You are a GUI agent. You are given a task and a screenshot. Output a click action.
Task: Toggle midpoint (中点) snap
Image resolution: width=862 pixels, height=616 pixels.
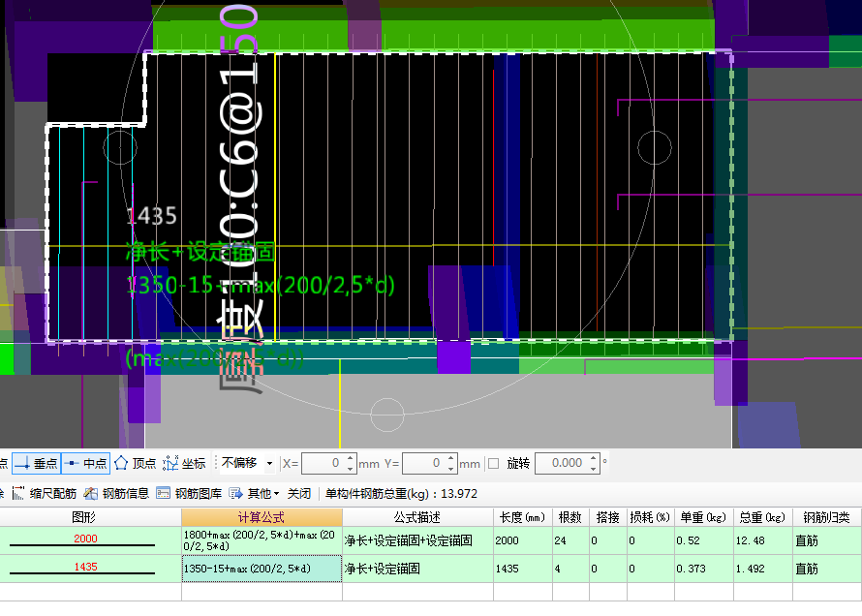[85, 463]
